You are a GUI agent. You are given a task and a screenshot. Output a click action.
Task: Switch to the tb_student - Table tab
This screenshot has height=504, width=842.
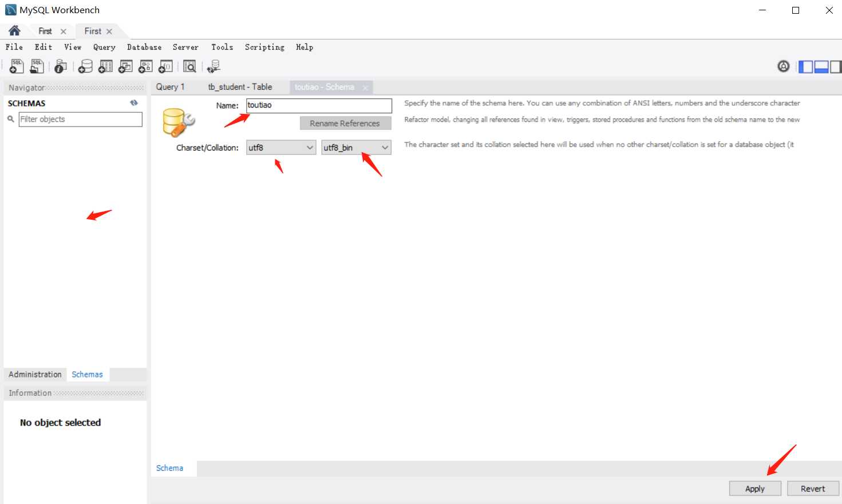click(x=240, y=87)
